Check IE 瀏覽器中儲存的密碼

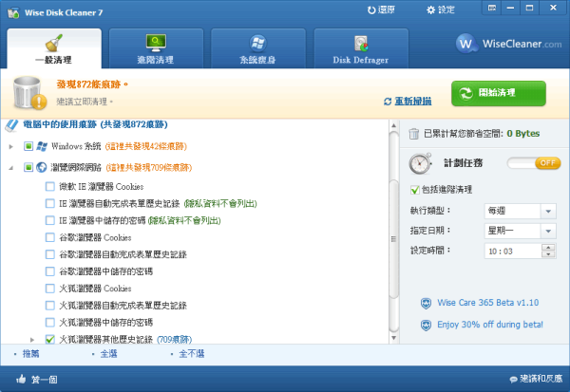click(50, 220)
